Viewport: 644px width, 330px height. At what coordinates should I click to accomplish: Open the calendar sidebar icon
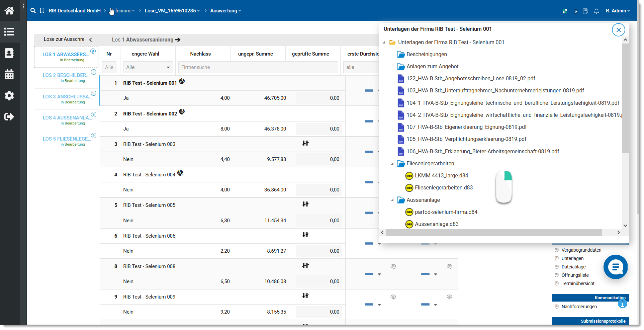(9, 74)
